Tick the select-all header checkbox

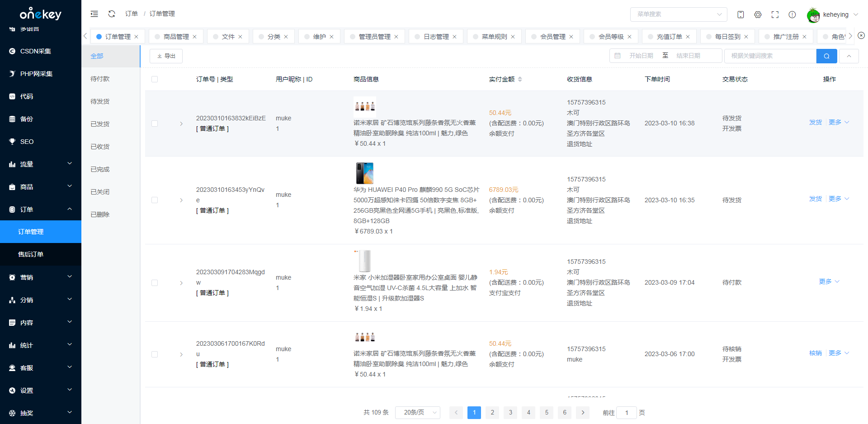point(155,79)
